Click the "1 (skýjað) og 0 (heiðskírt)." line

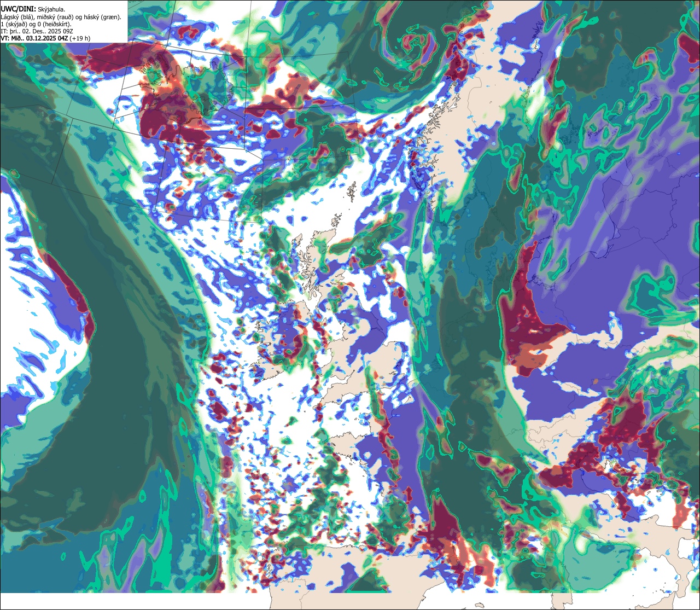[37, 24]
